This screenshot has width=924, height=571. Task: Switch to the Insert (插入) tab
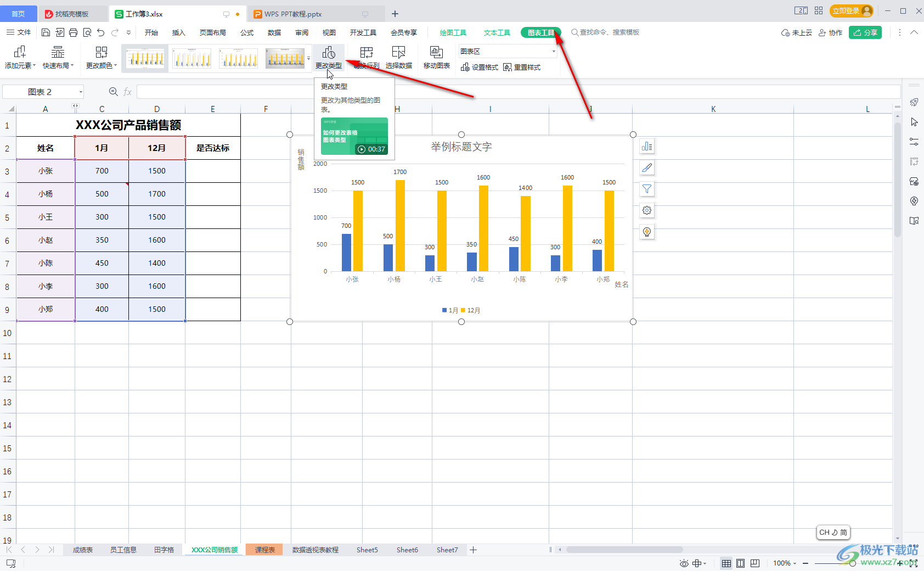pos(179,33)
